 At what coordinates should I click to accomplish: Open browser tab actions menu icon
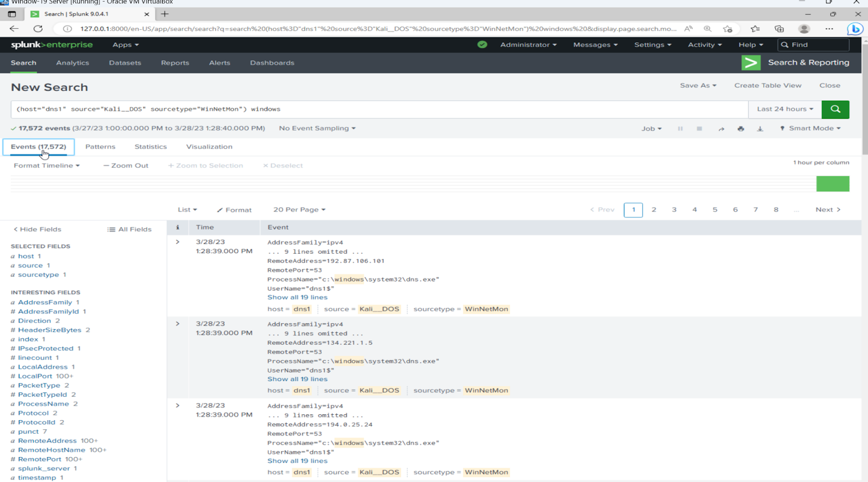tap(12, 14)
